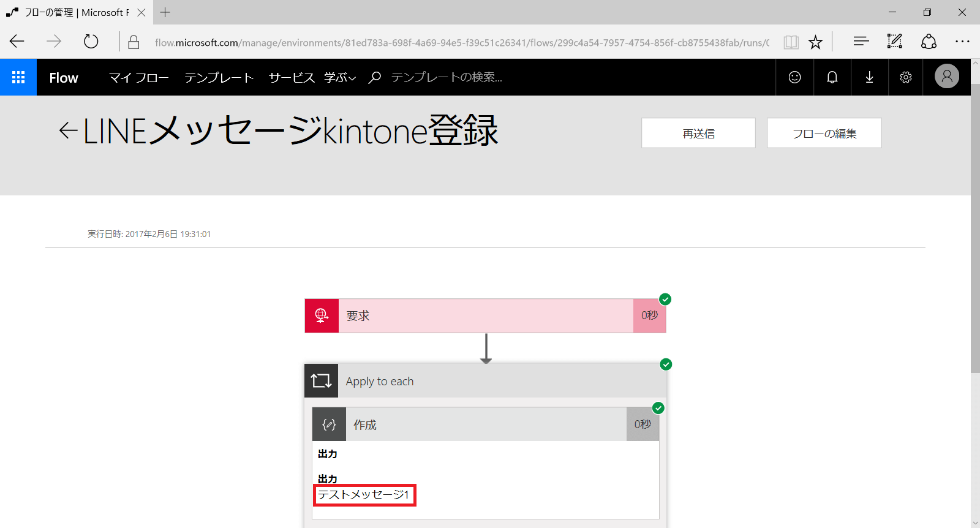Select the フローの管理 browser tab
This screenshot has width=980, height=528.
(x=76, y=12)
